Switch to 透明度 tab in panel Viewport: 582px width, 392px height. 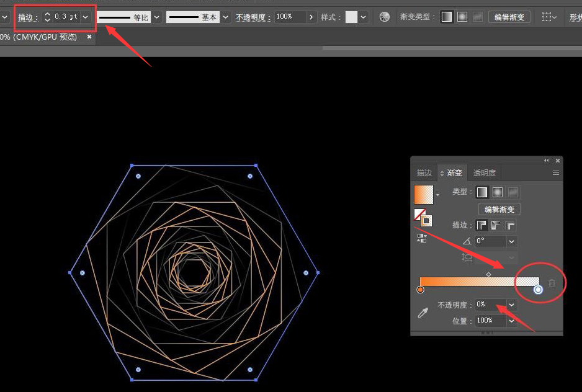tap(485, 173)
